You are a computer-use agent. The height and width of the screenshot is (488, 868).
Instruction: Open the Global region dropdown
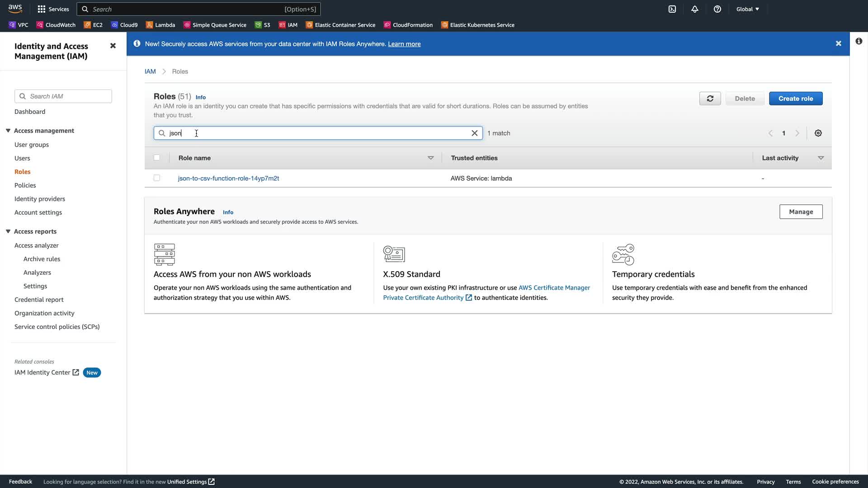pyautogui.click(x=747, y=9)
